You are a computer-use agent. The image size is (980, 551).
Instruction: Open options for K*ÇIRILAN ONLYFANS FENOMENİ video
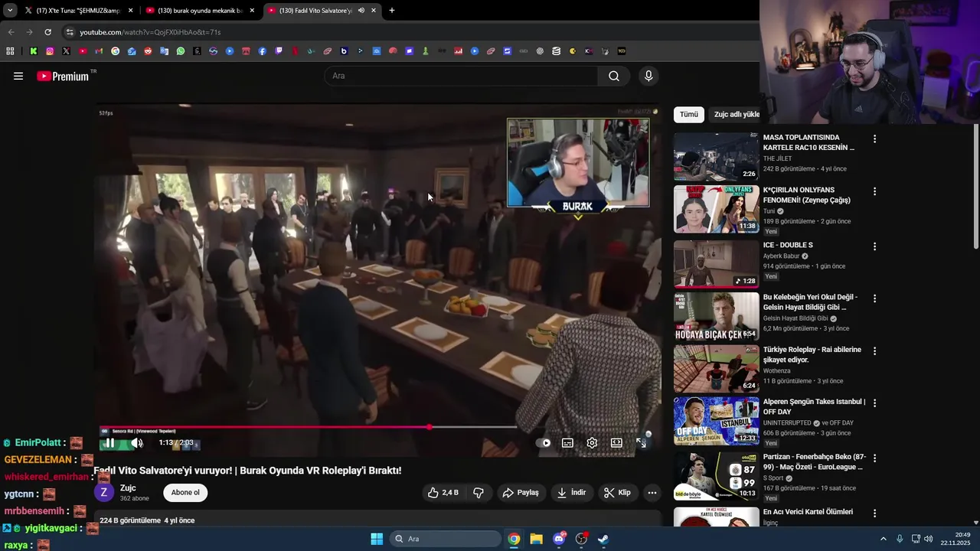click(x=874, y=191)
